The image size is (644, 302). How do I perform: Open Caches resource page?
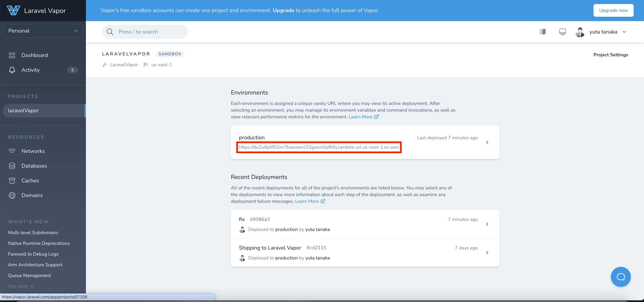[30, 180]
